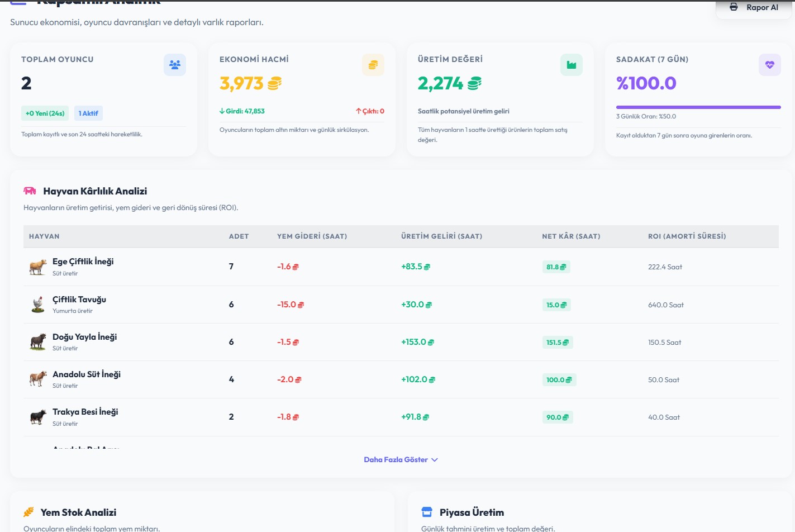This screenshot has height=532, width=795.
Task: Click the Toplam Oyuncu players icon
Action: pos(175,65)
